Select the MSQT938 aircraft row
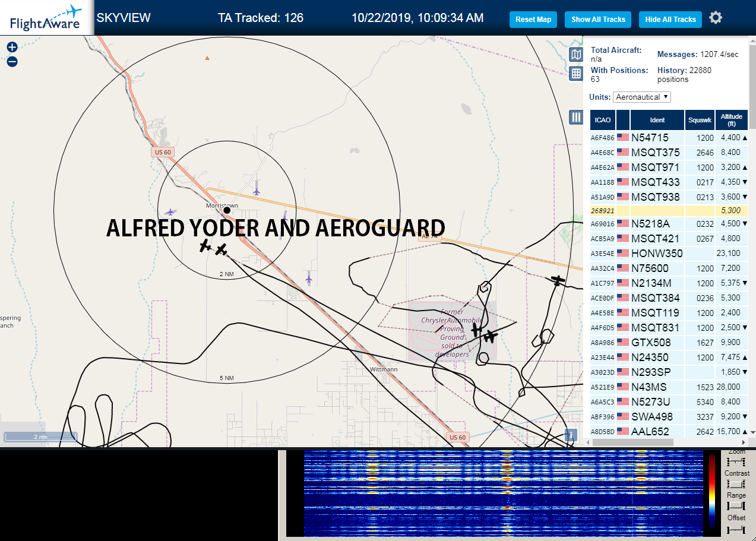This screenshot has width=756, height=541. tap(669, 197)
